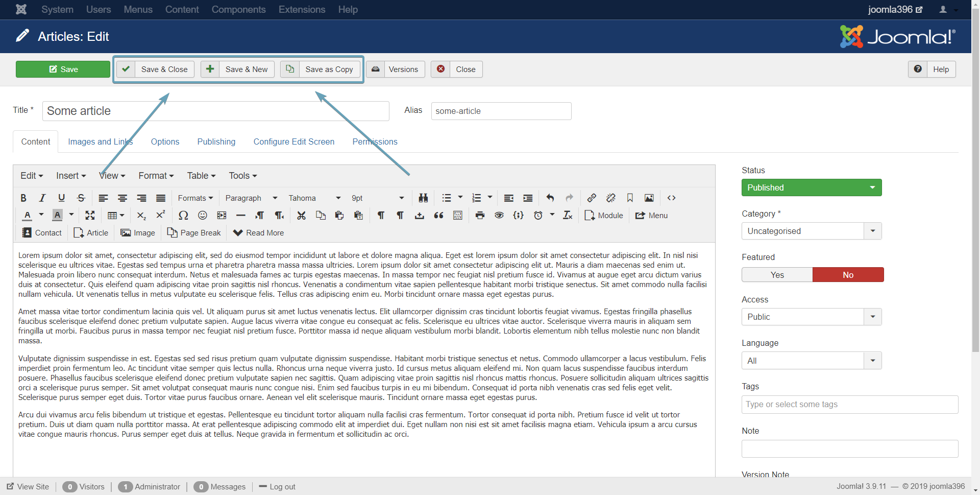Open the Extensions menu in top bar

click(x=302, y=10)
